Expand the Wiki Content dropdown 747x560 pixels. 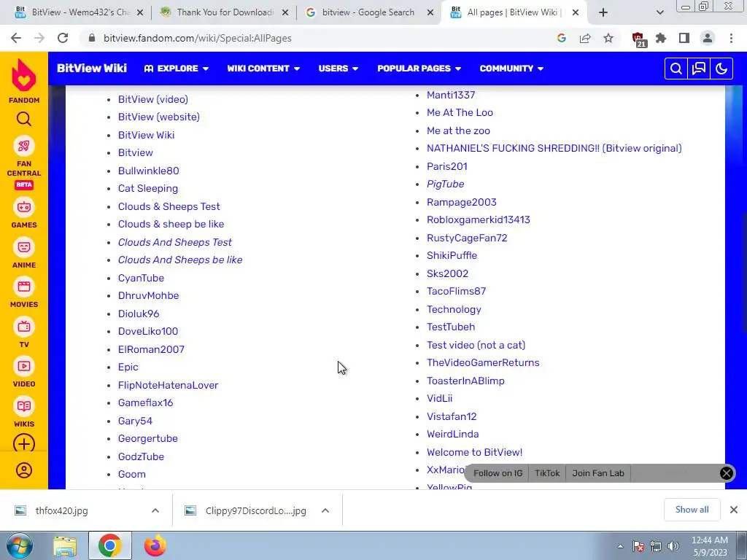263,69
